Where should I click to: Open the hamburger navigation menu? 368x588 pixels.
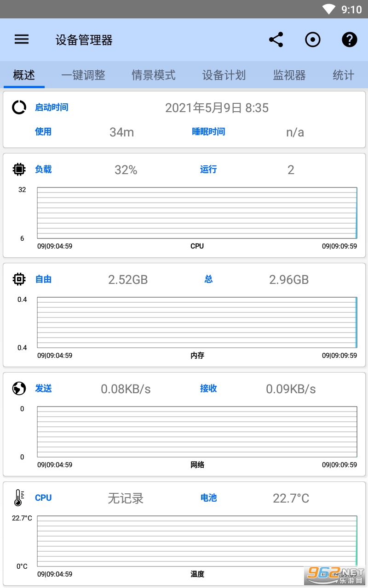22,40
